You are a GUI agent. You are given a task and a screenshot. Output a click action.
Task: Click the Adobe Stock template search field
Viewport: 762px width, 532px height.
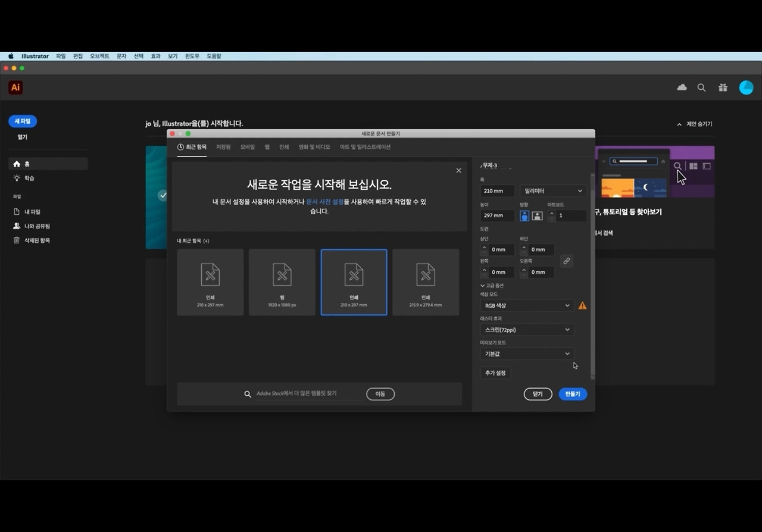[x=308, y=394]
